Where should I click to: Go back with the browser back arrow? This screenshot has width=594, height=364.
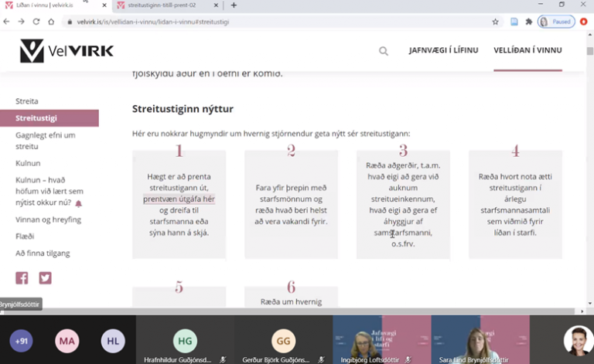pyautogui.click(x=7, y=22)
